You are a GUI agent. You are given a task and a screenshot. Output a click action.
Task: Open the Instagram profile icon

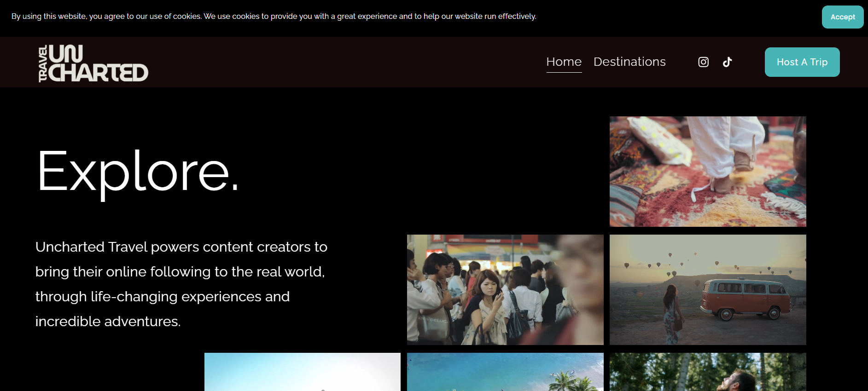coord(703,62)
